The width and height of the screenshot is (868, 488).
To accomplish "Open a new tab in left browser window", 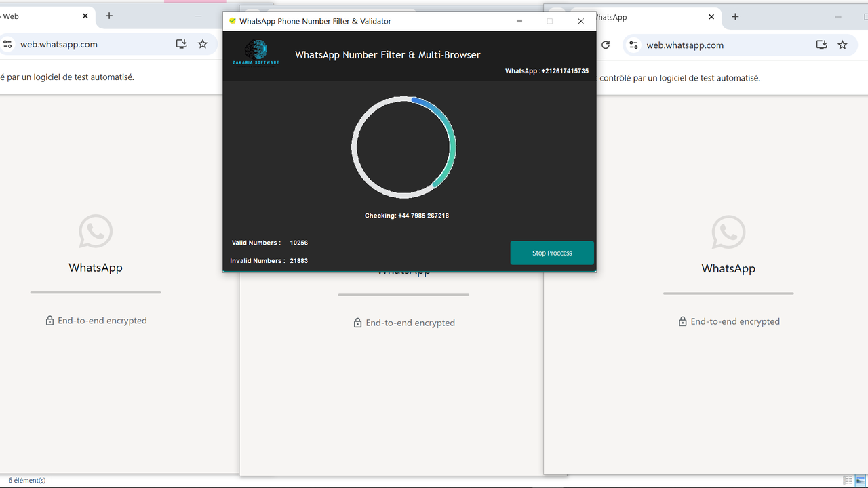I will pos(109,16).
